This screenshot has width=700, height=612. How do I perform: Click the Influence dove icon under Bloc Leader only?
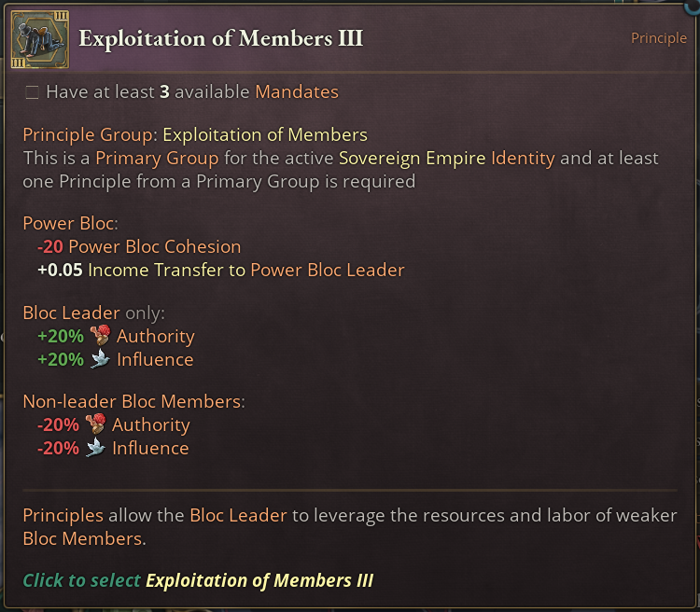tap(100, 359)
